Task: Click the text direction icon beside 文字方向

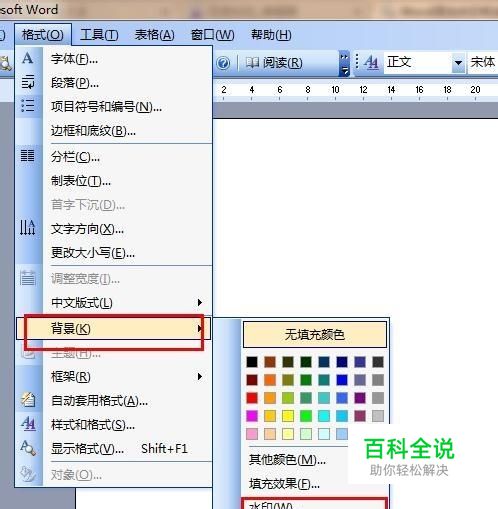Action: click(x=27, y=227)
